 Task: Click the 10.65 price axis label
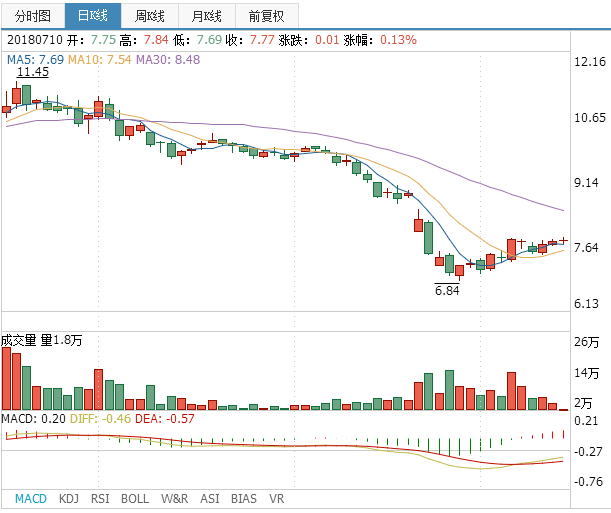click(x=590, y=118)
